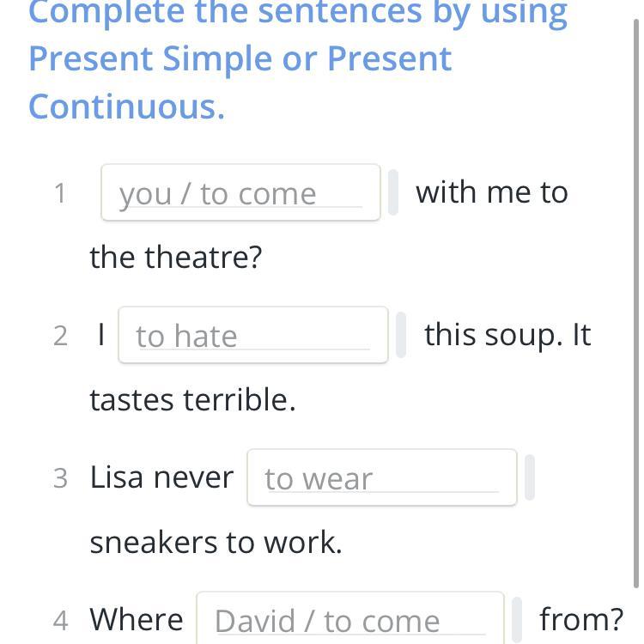
Task: Click the "David / to come" answer field
Action: coord(349,618)
